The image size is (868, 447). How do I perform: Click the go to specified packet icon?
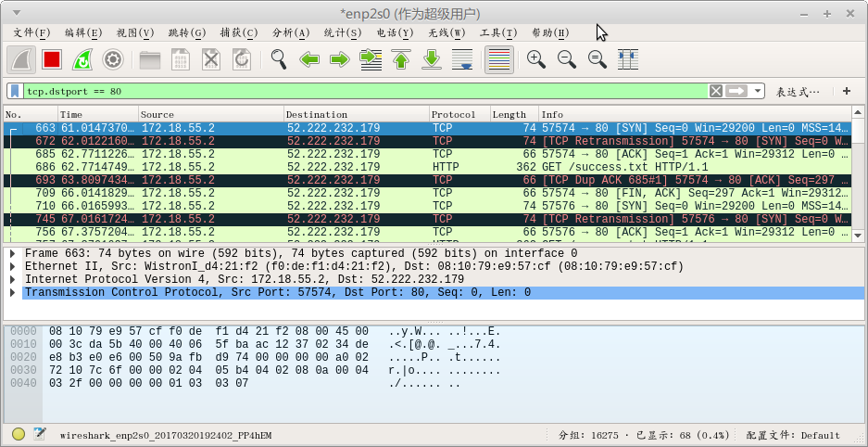point(371,59)
